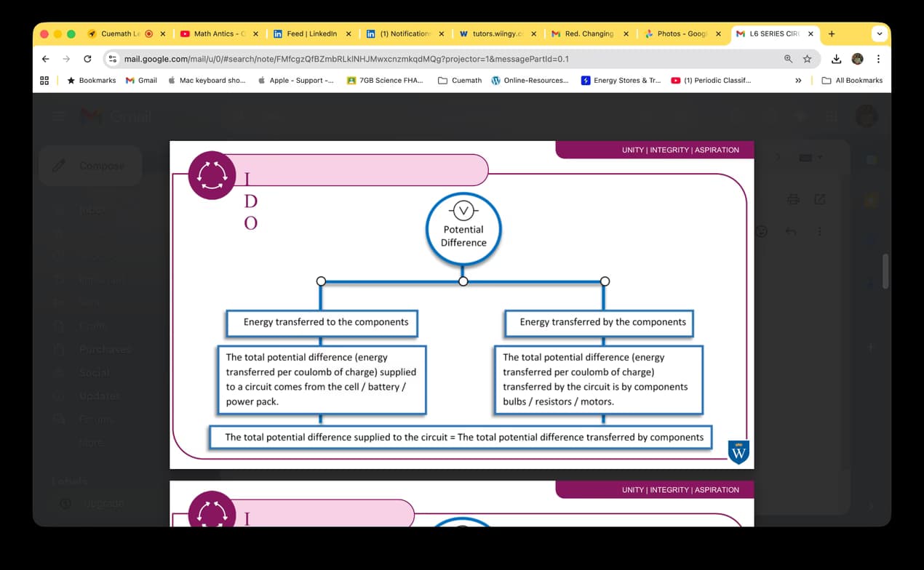Screen dimensions: 924x570
Task: Open the Chrome downloads icon
Action: coord(836,59)
